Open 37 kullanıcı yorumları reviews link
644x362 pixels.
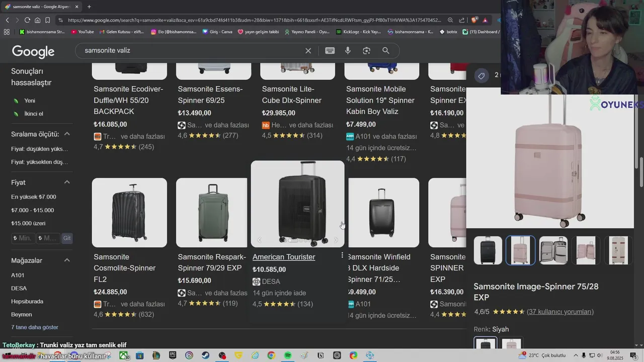(x=560, y=312)
